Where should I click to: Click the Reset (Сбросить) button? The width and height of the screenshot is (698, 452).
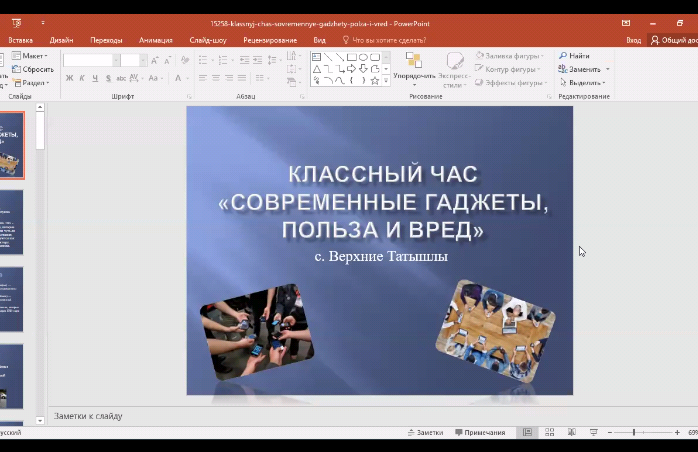(34, 70)
